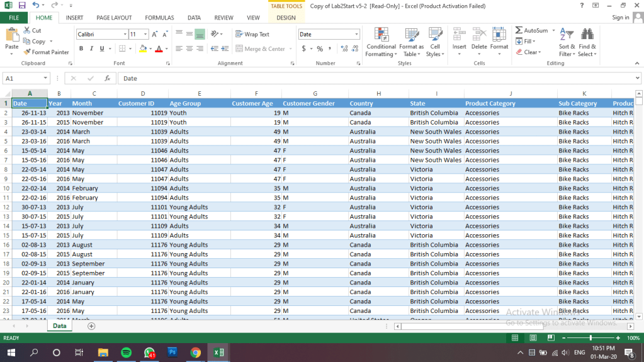Open Conditional Formatting in the Styles group
The width and height of the screenshot is (644, 362).
(381, 36)
